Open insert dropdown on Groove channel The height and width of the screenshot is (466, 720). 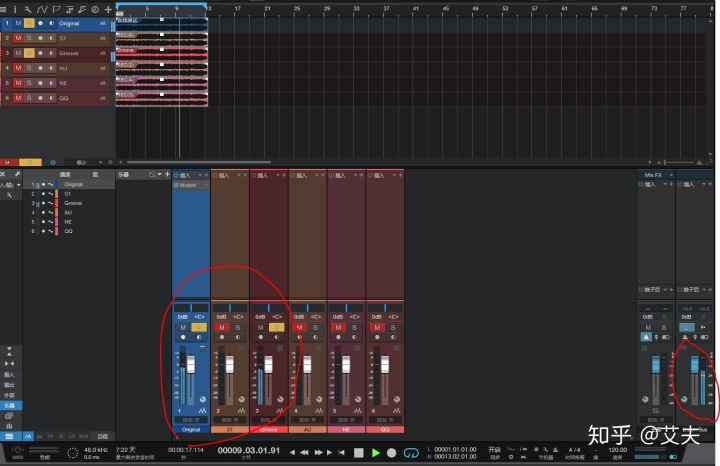(x=278, y=175)
